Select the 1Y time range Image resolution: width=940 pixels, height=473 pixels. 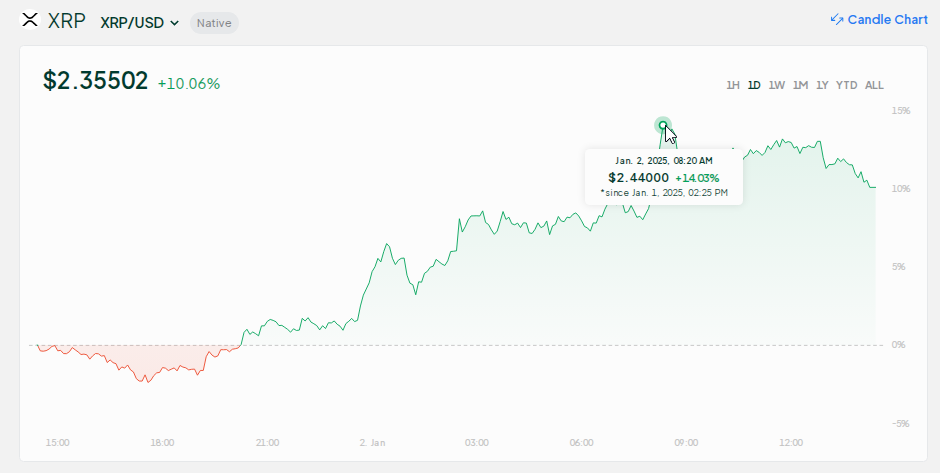click(822, 85)
